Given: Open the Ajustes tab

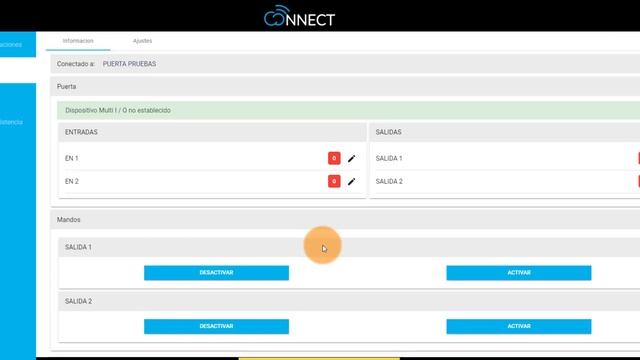Looking at the screenshot, I should tap(142, 41).
